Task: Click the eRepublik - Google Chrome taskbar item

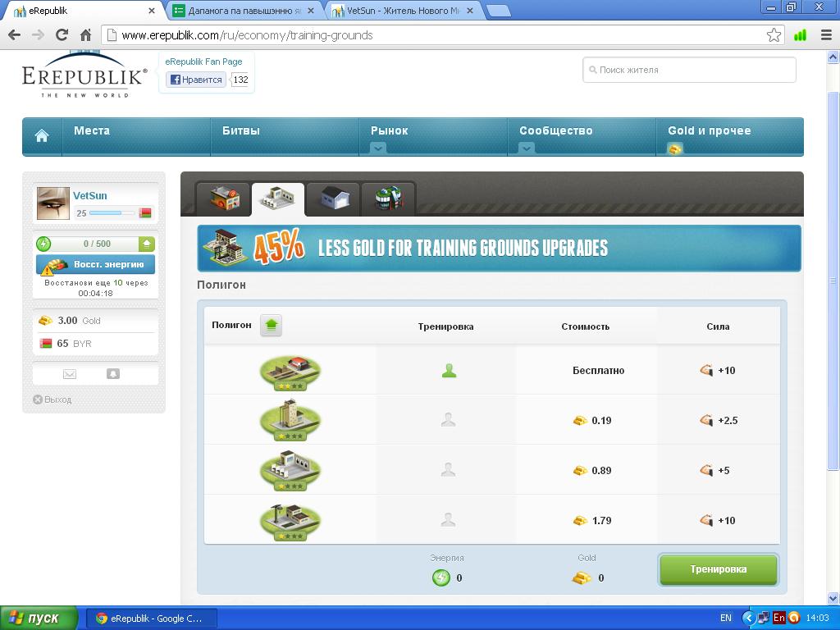Action: pyautogui.click(x=152, y=619)
